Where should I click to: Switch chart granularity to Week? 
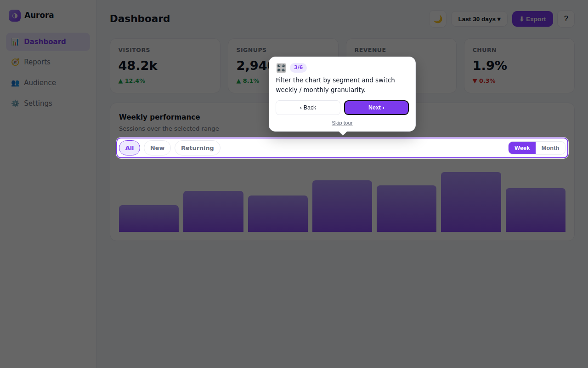click(522, 148)
